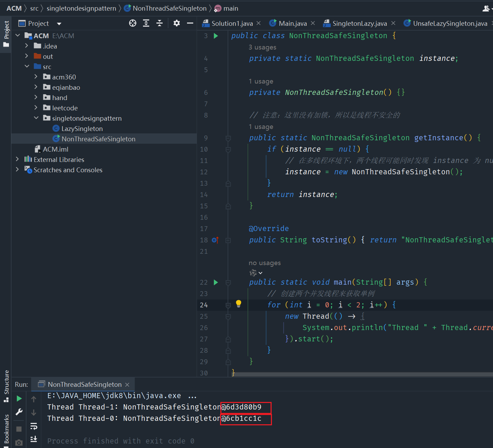493x448 pixels.
Task: Click the yellow intention lightbulb on line 24
Action: [x=239, y=303]
